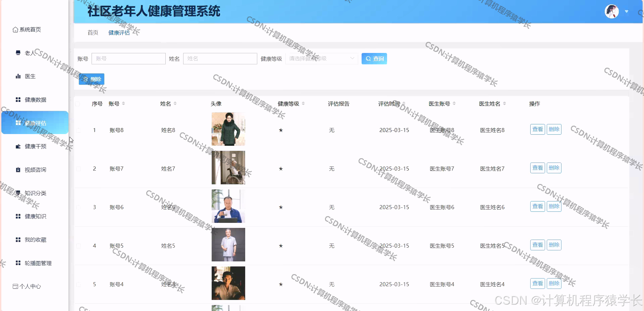
Task: Click 删除 for 账号6 row
Action: [554, 206]
